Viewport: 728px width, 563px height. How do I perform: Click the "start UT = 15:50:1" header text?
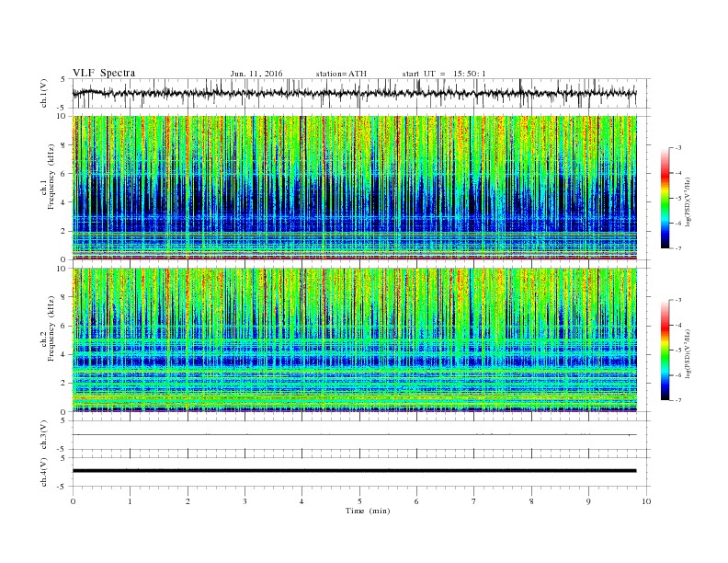tap(444, 74)
